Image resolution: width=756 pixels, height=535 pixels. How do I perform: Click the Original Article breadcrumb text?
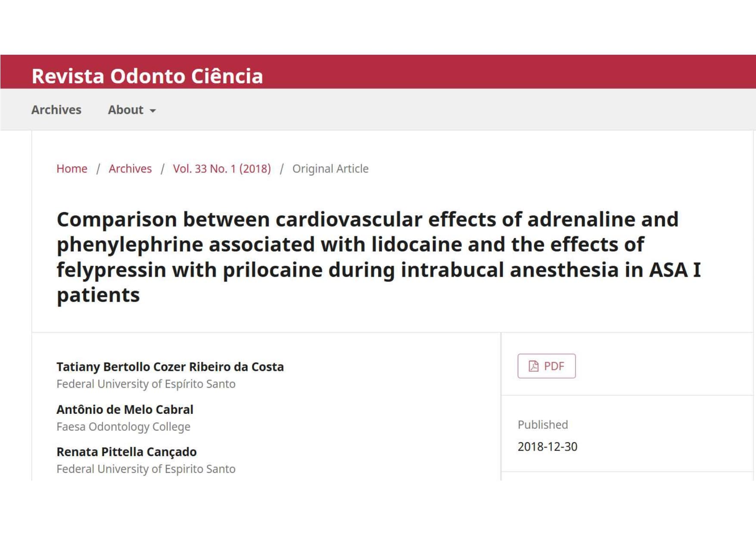coord(330,169)
